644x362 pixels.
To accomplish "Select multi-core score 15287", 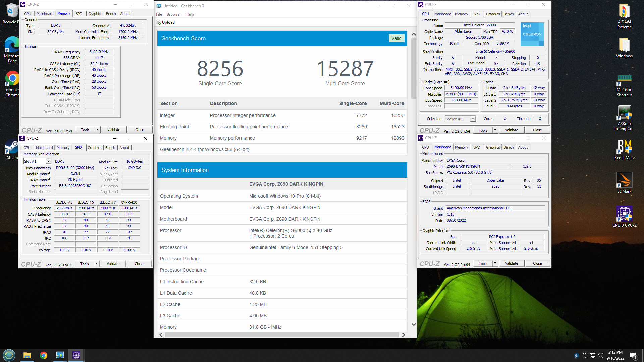I will pos(345,68).
